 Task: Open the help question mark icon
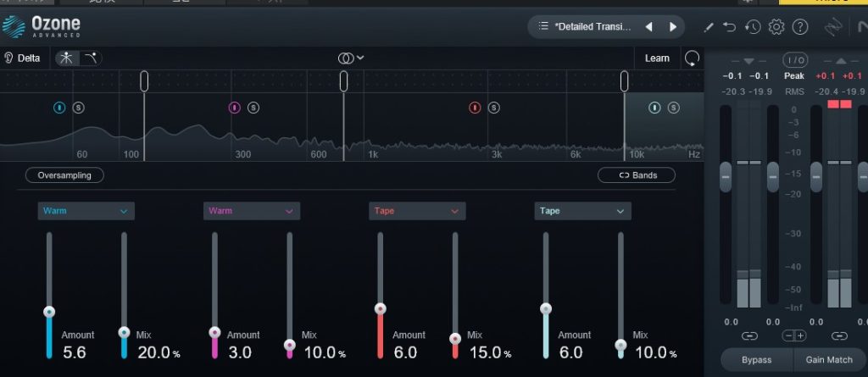[x=799, y=27]
